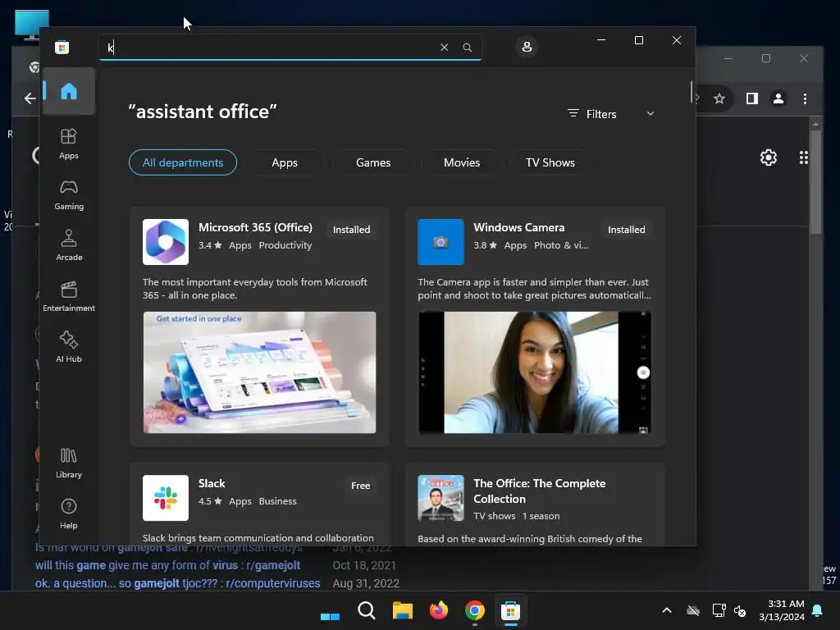
Task: Open the Gaming section in Store sidebar
Action: point(69,194)
